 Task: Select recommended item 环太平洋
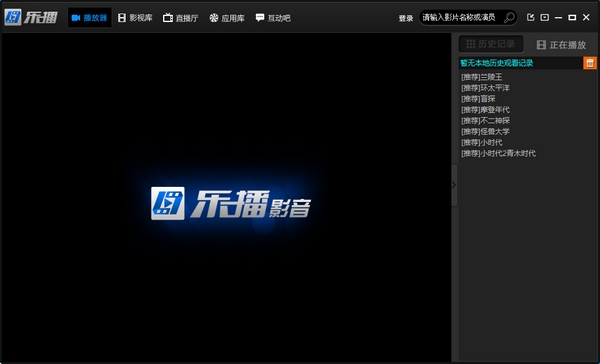coord(485,88)
